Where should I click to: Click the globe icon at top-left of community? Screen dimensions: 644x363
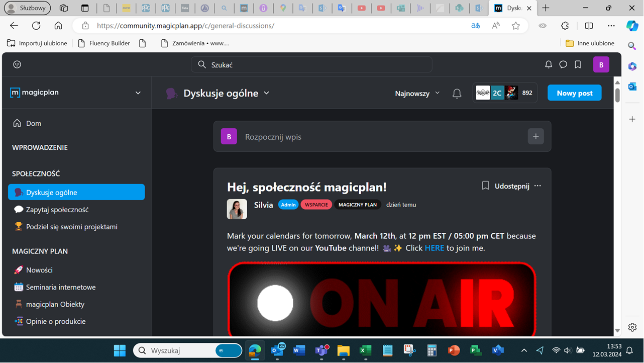(17, 64)
